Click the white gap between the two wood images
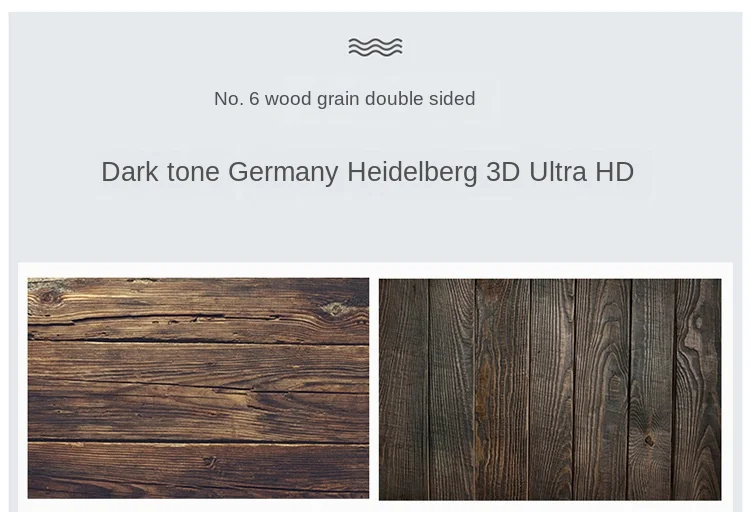The height and width of the screenshot is (512, 750). [374, 389]
